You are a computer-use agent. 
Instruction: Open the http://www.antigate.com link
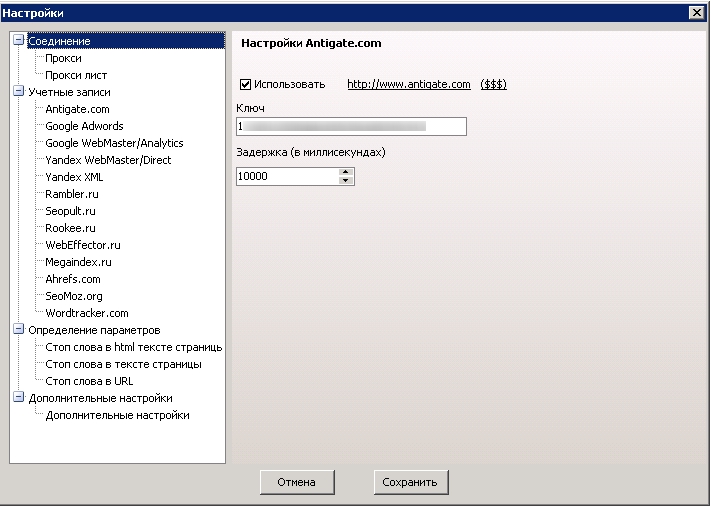click(409, 84)
